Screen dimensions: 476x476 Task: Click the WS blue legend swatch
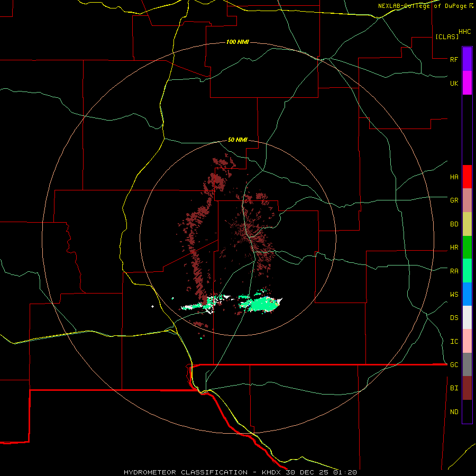pyautogui.click(x=467, y=294)
